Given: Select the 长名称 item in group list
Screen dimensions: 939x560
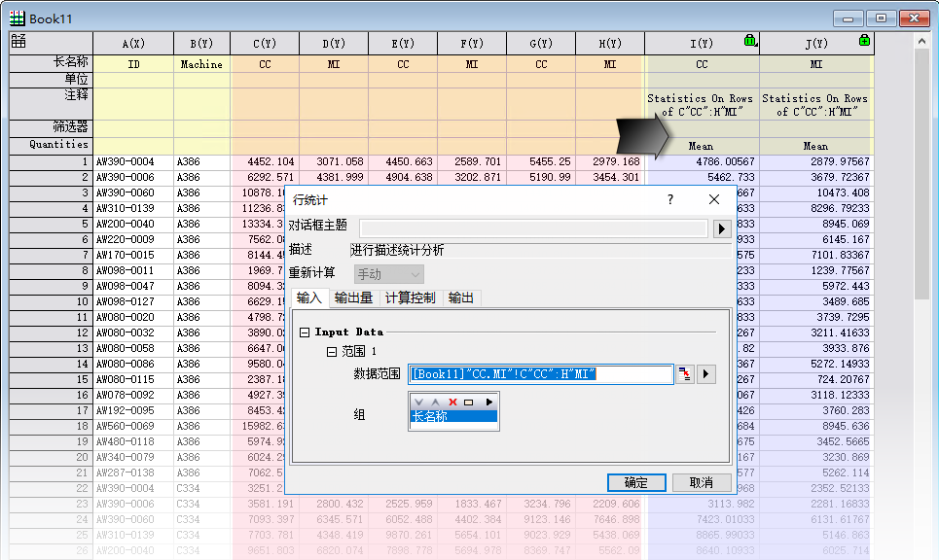Looking at the screenshot, I should (x=453, y=416).
